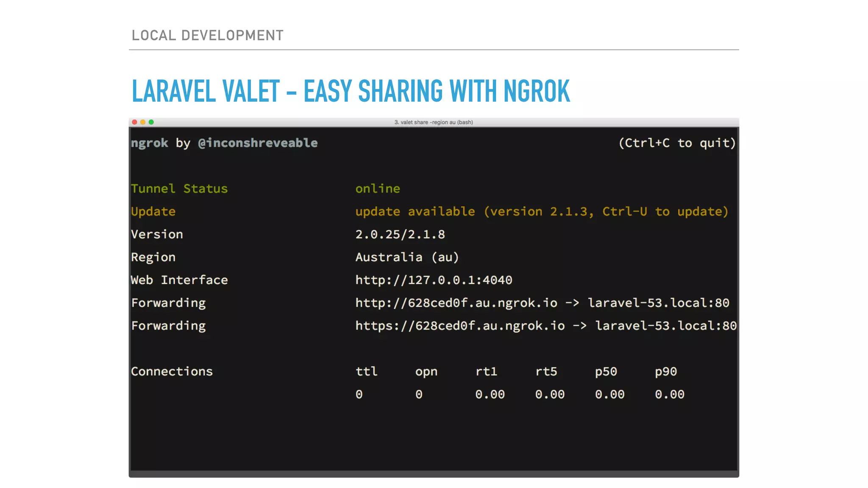
Task: Click the 'Connections' label
Action: (172, 372)
